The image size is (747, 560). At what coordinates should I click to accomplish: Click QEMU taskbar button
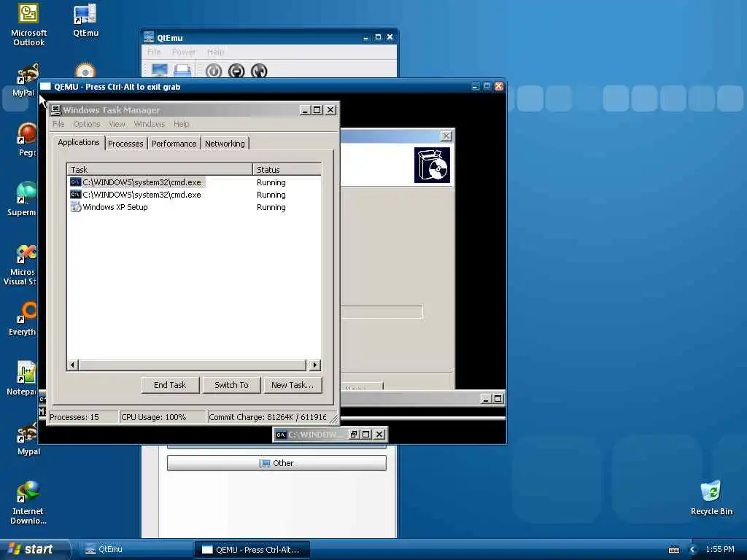[x=252, y=550]
